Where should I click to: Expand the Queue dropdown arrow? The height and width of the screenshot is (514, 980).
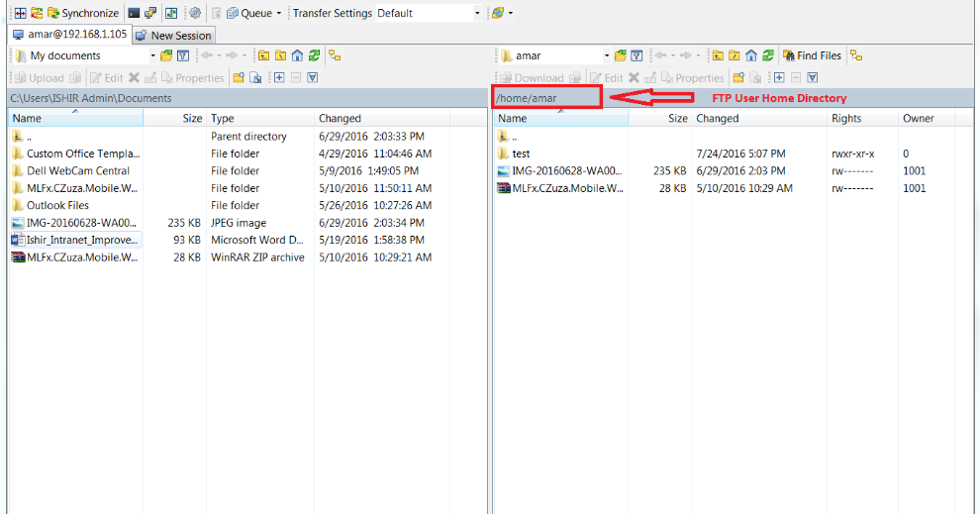[279, 13]
